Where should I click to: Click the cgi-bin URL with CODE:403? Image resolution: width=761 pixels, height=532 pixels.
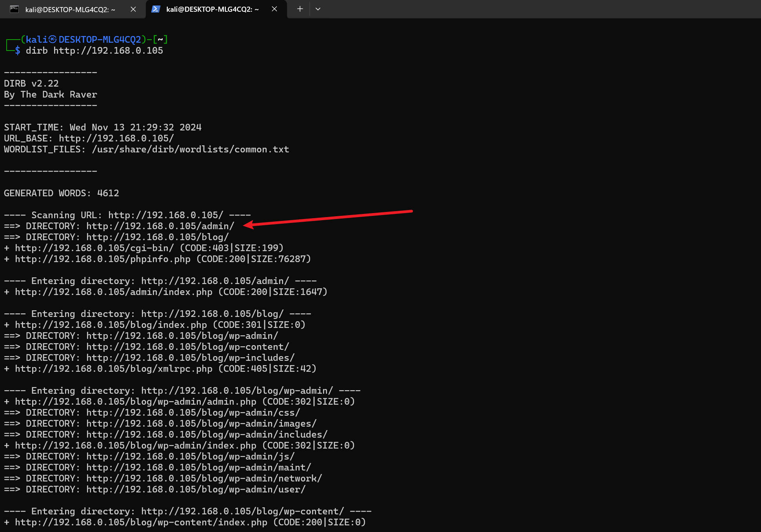[x=94, y=248]
